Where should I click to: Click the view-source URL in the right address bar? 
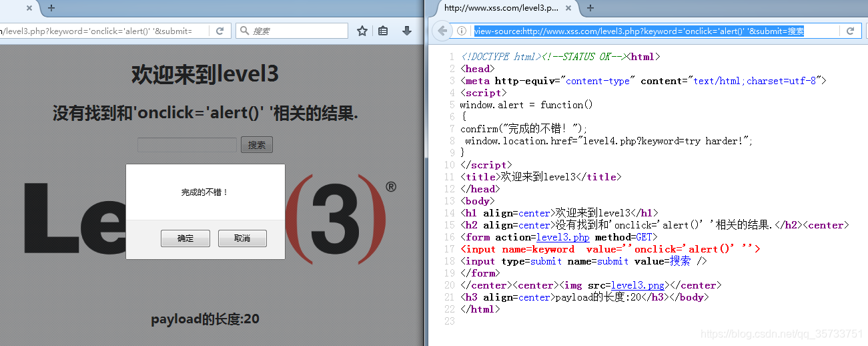click(639, 31)
